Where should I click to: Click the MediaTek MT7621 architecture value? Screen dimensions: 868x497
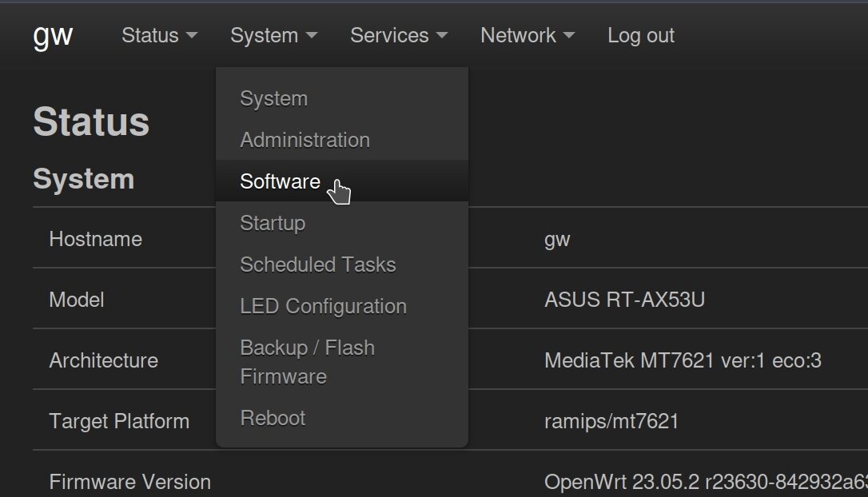(682, 361)
